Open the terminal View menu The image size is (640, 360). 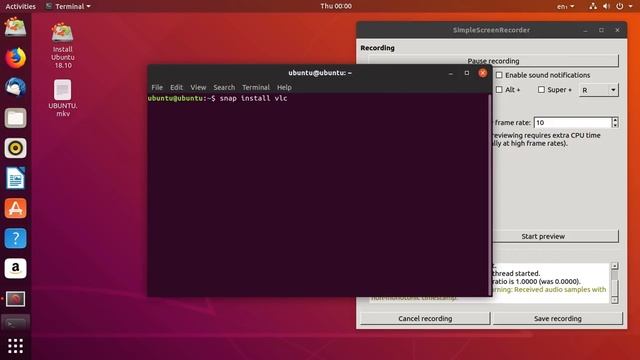click(198, 87)
